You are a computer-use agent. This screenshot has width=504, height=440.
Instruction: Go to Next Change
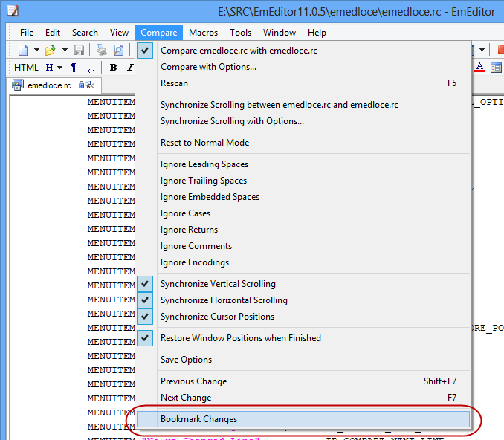pos(303,398)
